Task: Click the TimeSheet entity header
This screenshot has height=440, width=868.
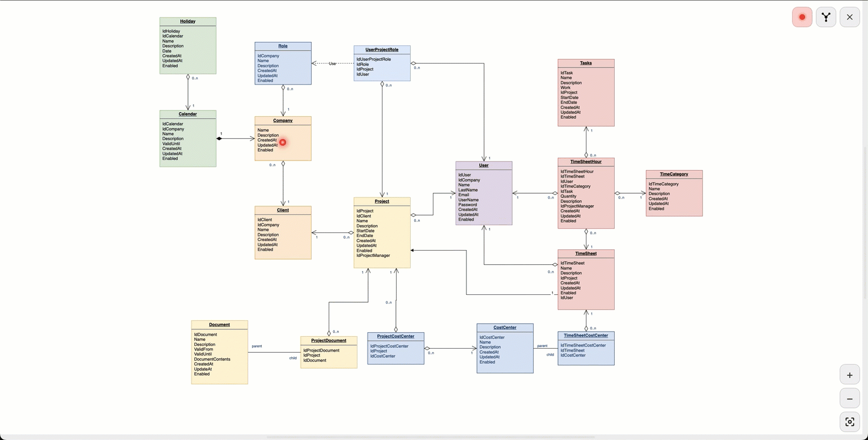Action: coord(586,253)
